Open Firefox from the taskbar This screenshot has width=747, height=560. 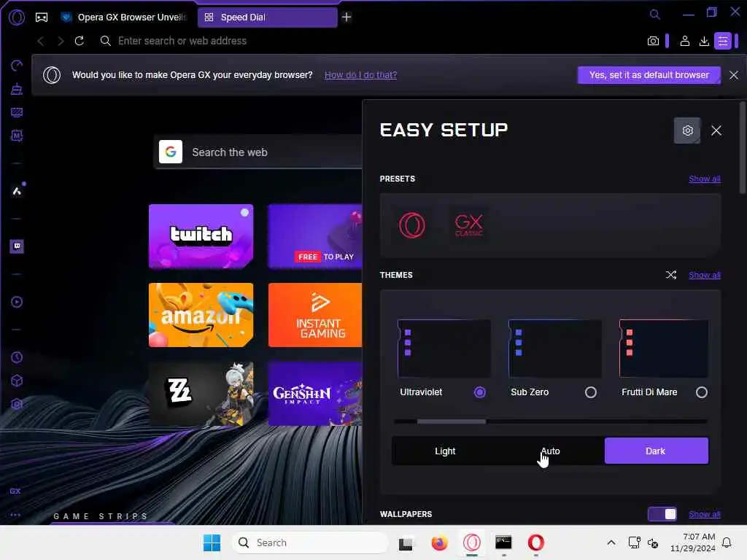coord(439,542)
